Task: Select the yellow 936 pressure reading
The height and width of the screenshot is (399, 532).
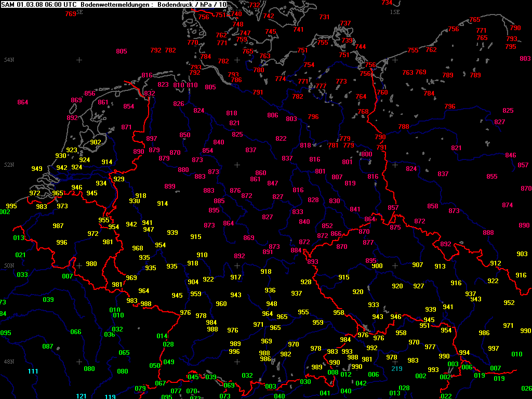Action: tap(270, 290)
